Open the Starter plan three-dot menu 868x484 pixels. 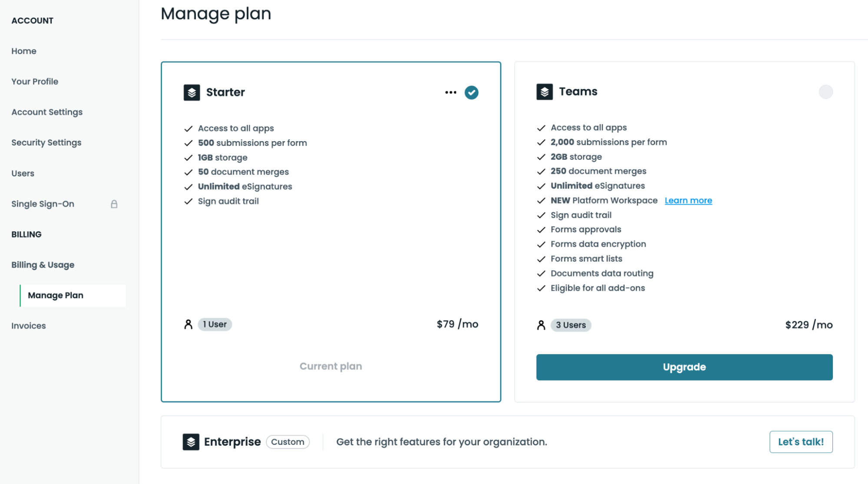click(451, 93)
